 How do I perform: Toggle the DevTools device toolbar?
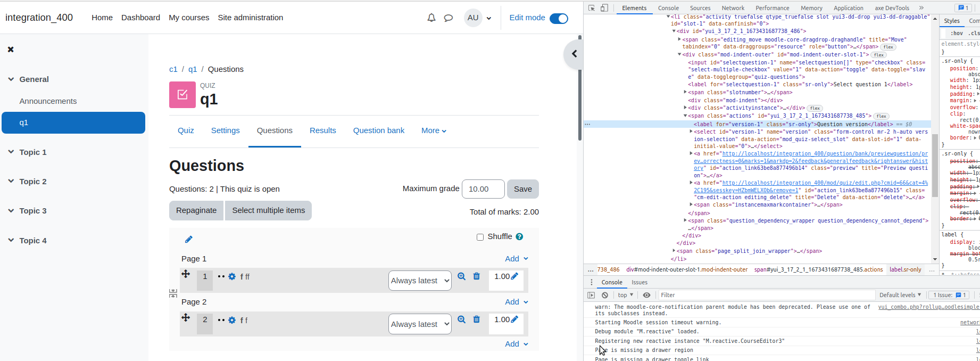point(604,8)
